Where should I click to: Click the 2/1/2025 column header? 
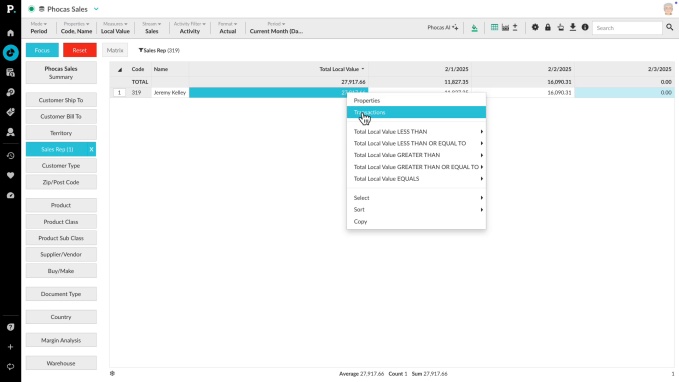click(420, 69)
